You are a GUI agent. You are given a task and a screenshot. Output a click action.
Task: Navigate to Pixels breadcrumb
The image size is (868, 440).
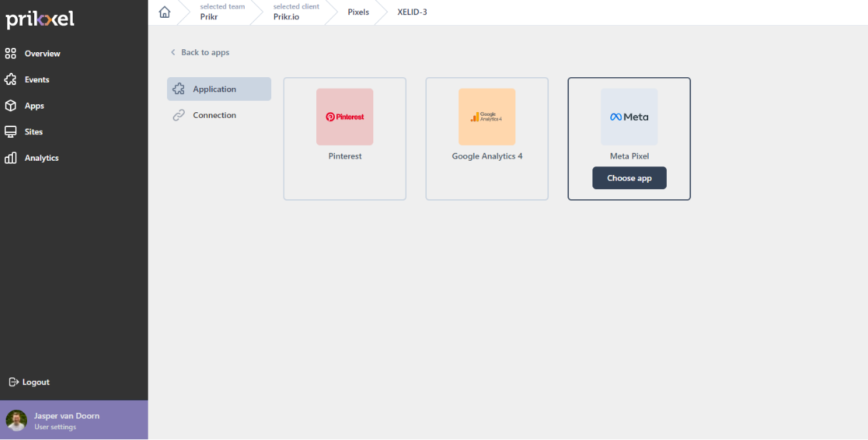(x=358, y=12)
